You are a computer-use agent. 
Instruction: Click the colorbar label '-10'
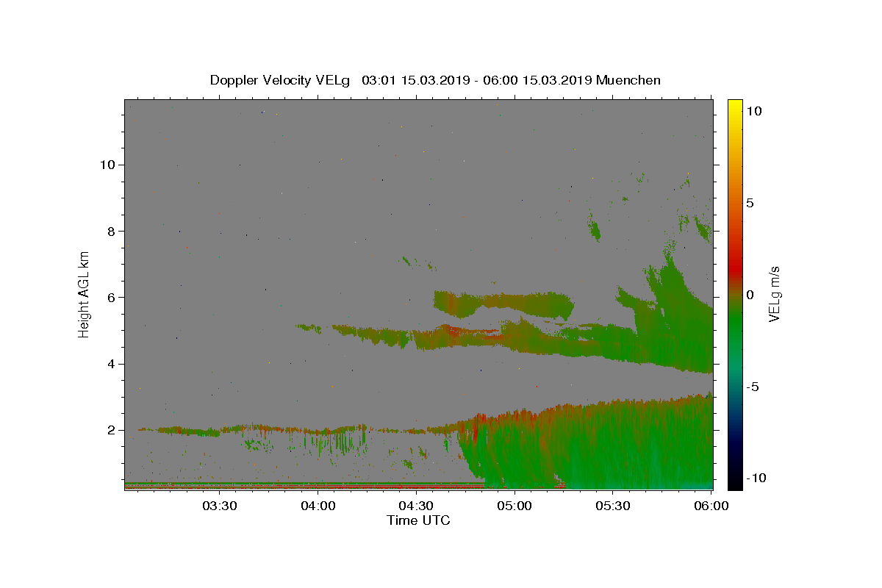click(x=756, y=478)
